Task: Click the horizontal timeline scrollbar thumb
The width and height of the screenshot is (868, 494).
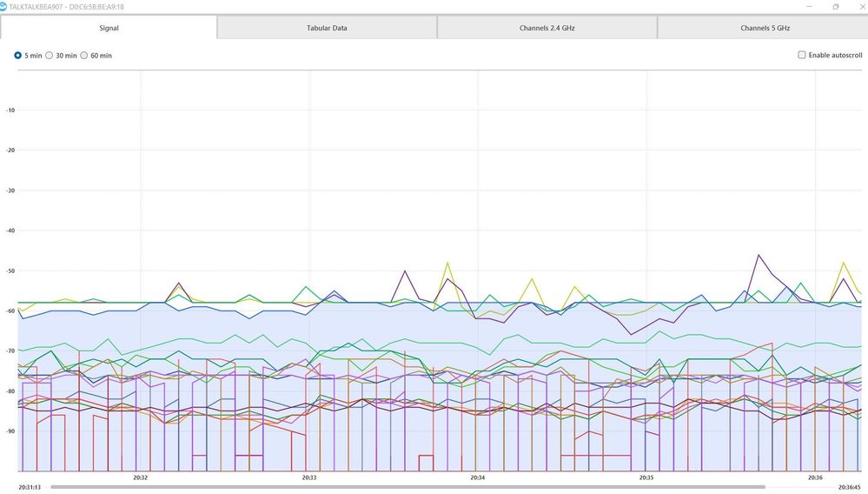Action: (x=407, y=487)
